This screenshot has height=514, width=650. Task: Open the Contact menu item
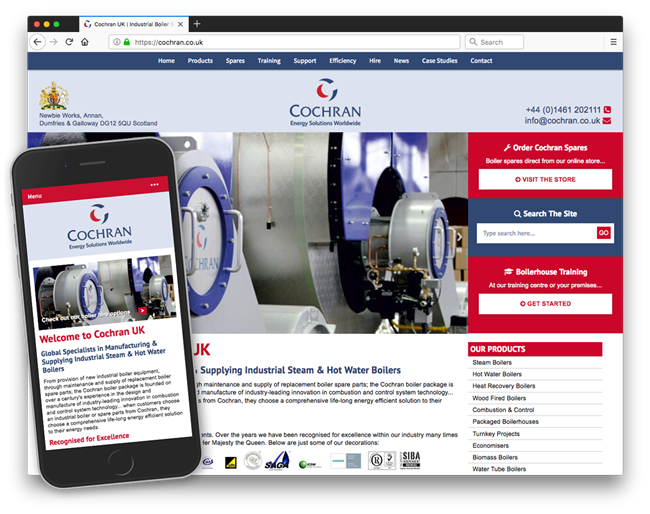pos(481,61)
